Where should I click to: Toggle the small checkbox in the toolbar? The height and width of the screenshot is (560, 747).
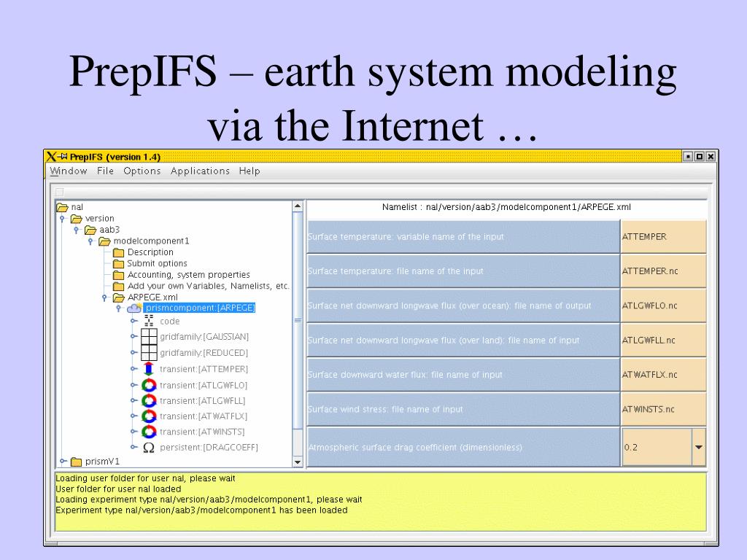pos(60,192)
